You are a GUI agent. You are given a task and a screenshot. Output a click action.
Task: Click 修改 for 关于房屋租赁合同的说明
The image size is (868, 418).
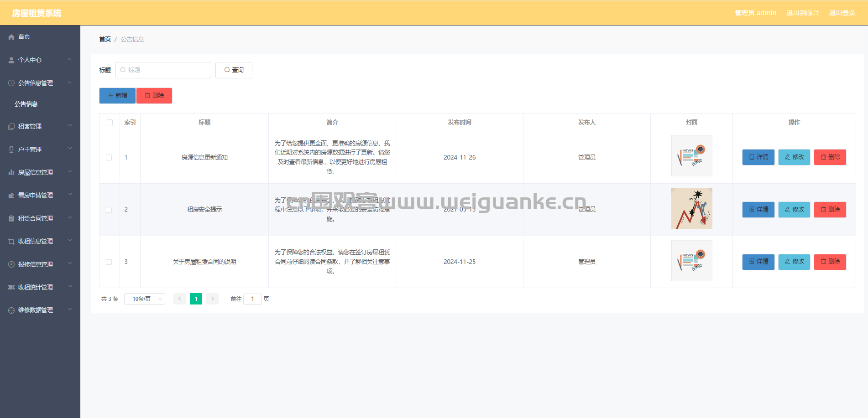pos(794,262)
